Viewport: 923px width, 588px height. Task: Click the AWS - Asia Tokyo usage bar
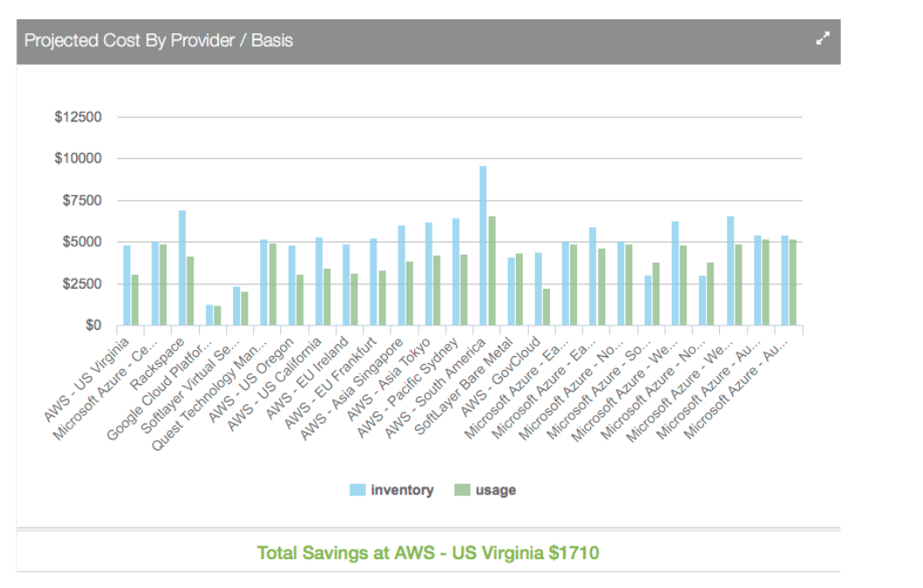tap(437, 290)
